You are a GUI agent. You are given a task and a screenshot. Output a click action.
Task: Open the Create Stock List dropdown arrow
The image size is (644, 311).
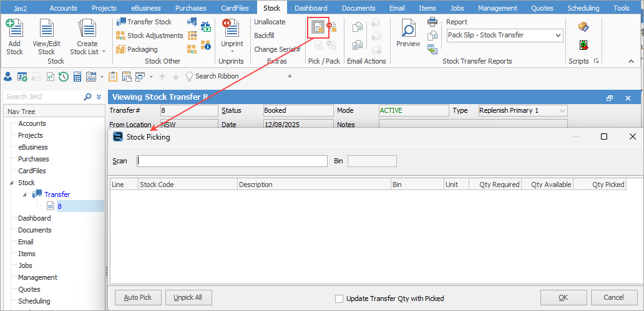click(x=104, y=52)
